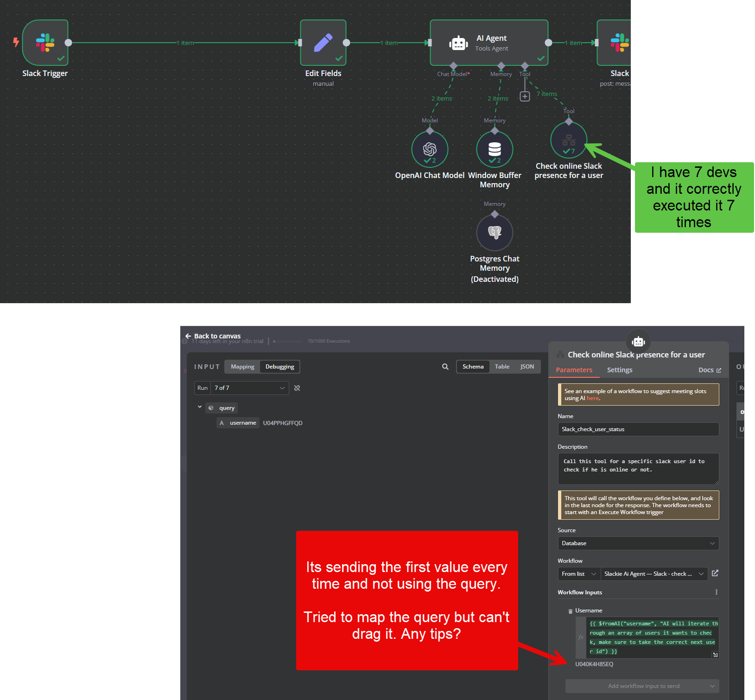Click the fx expression icon beside Username field

581,637
